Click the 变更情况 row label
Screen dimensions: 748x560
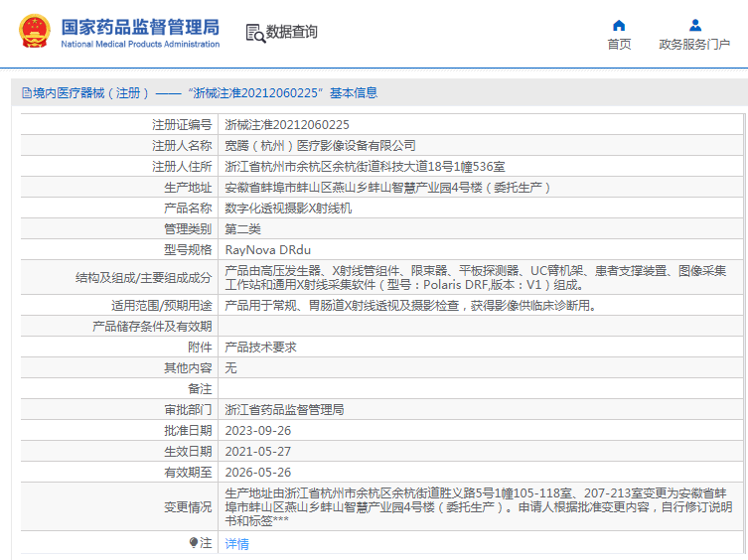click(188, 507)
